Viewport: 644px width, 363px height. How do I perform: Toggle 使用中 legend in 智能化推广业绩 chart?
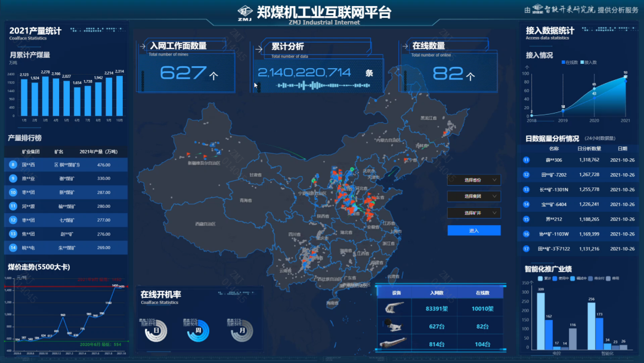[561, 278]
